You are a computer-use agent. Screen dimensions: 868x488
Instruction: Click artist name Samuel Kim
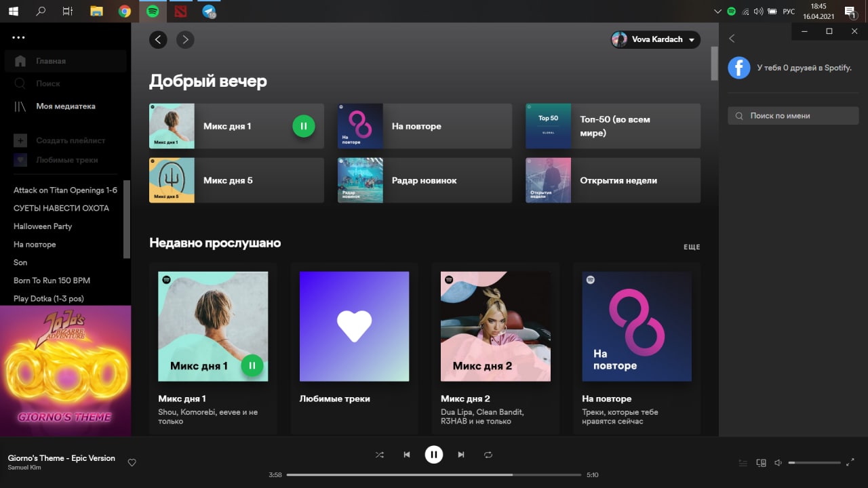(x=23, y=468)
